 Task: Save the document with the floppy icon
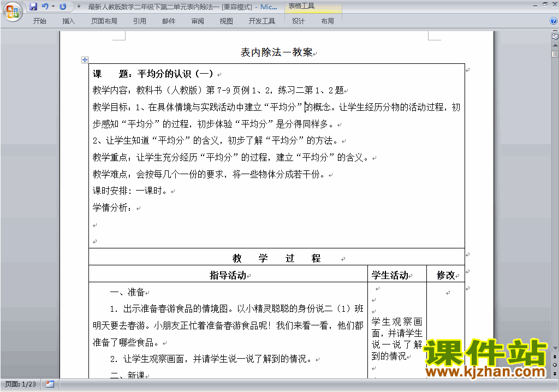33,7
